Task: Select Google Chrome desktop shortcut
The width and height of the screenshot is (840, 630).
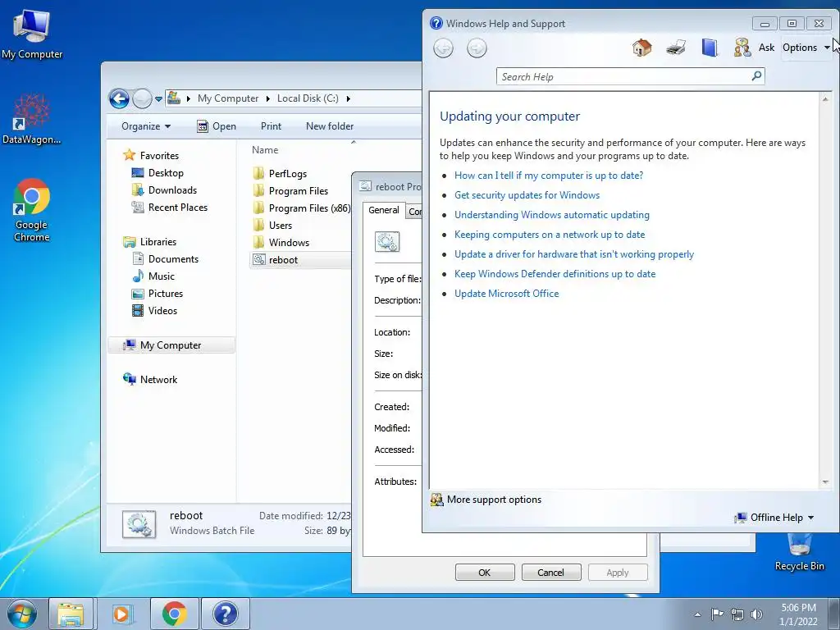Action: 32,210
